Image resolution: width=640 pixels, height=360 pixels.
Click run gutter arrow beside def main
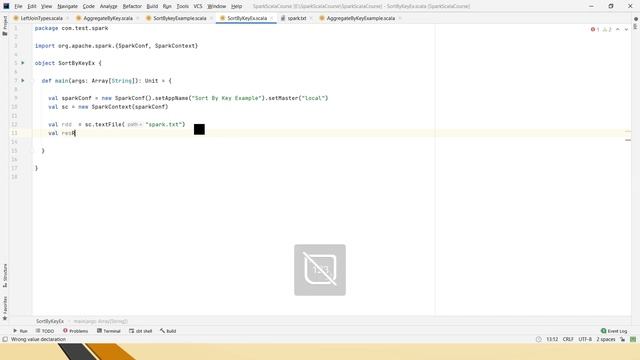[x=23, y=80]
